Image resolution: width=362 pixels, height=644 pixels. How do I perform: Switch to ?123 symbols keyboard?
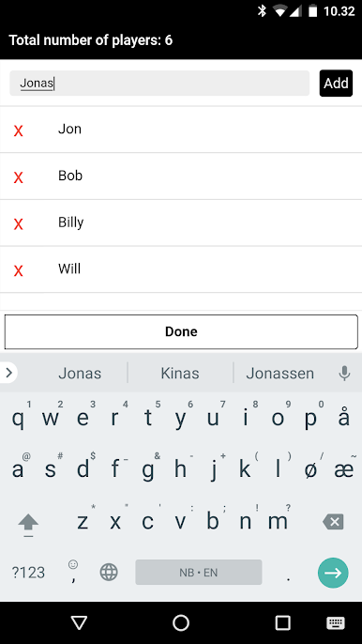[28, 573]
